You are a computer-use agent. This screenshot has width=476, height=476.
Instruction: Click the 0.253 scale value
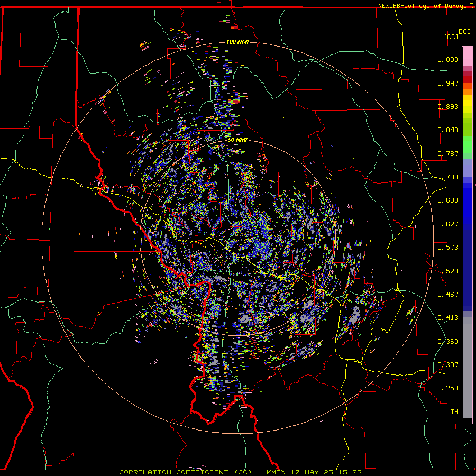[448, 388]
